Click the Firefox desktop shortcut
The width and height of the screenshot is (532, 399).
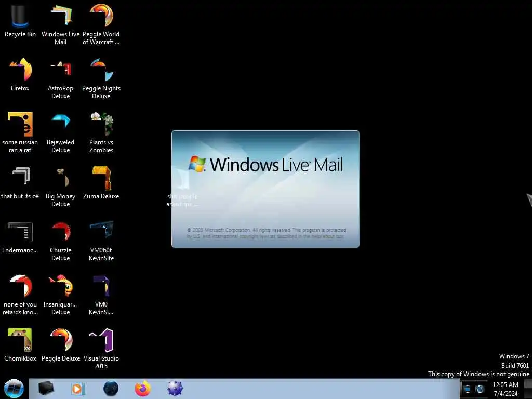pos(20,75)
